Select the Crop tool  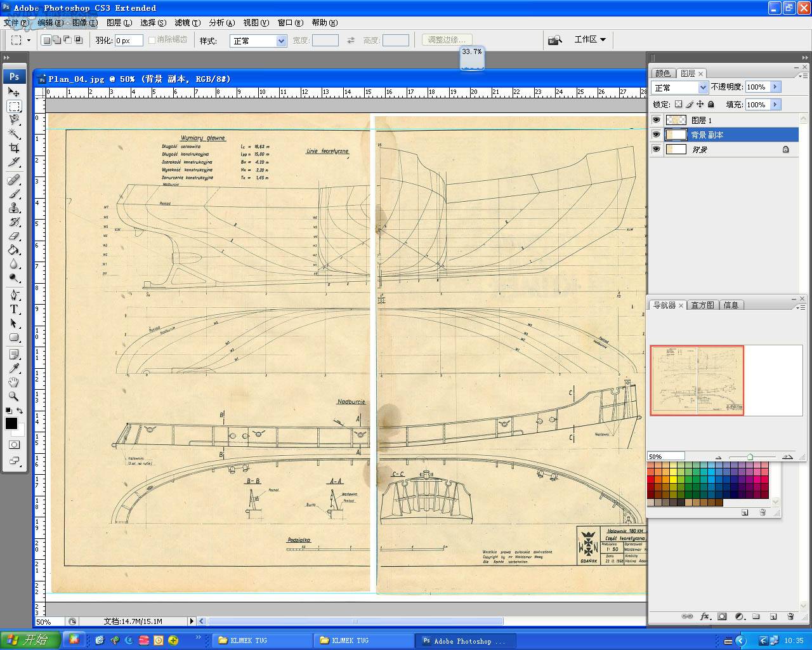click(14, 148)
